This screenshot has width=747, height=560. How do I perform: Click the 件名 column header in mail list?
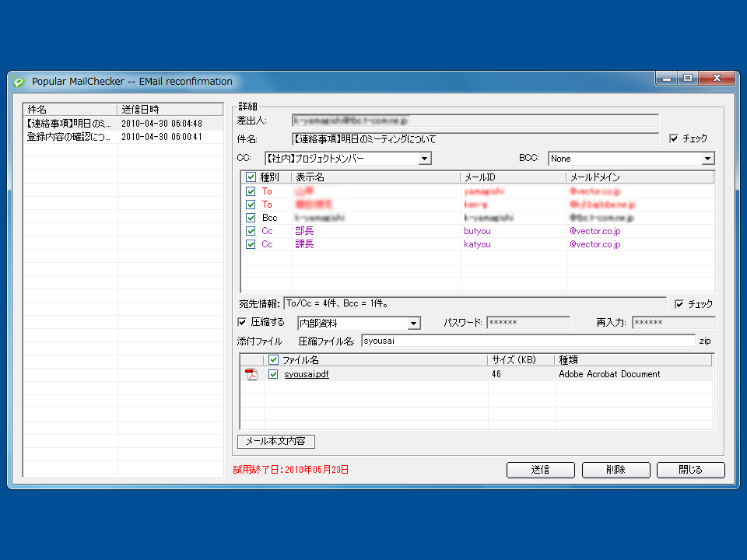coord(70,109)
